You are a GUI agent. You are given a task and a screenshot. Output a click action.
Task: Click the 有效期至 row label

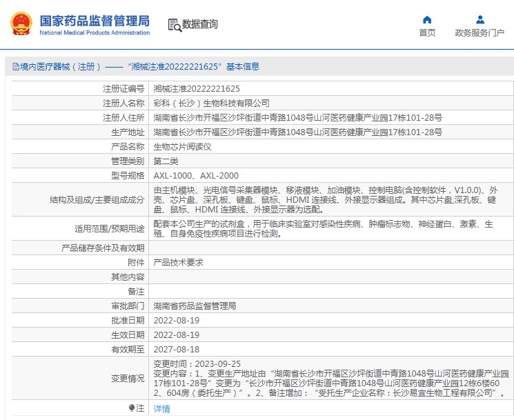(128, 349)
